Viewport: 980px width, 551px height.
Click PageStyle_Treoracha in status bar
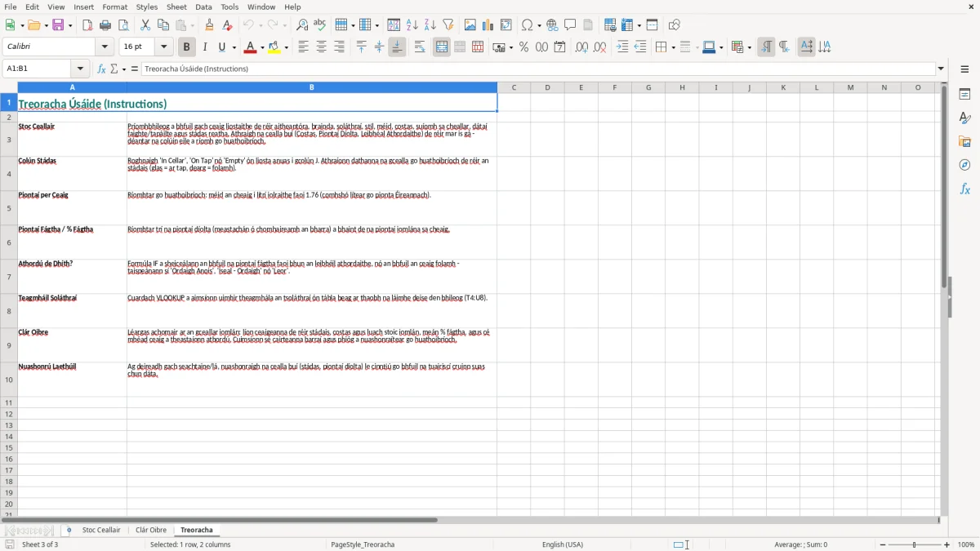(363, 544)
